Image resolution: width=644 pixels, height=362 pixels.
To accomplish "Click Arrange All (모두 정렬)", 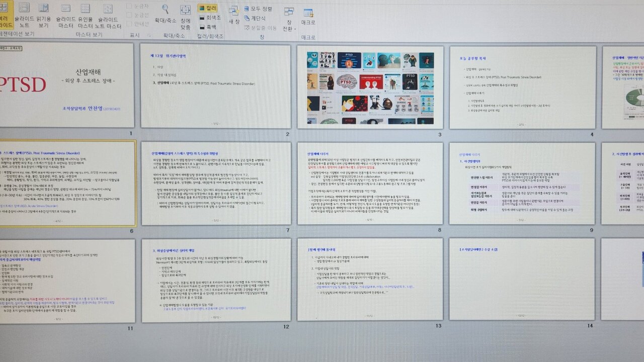I will pos(258,9).
